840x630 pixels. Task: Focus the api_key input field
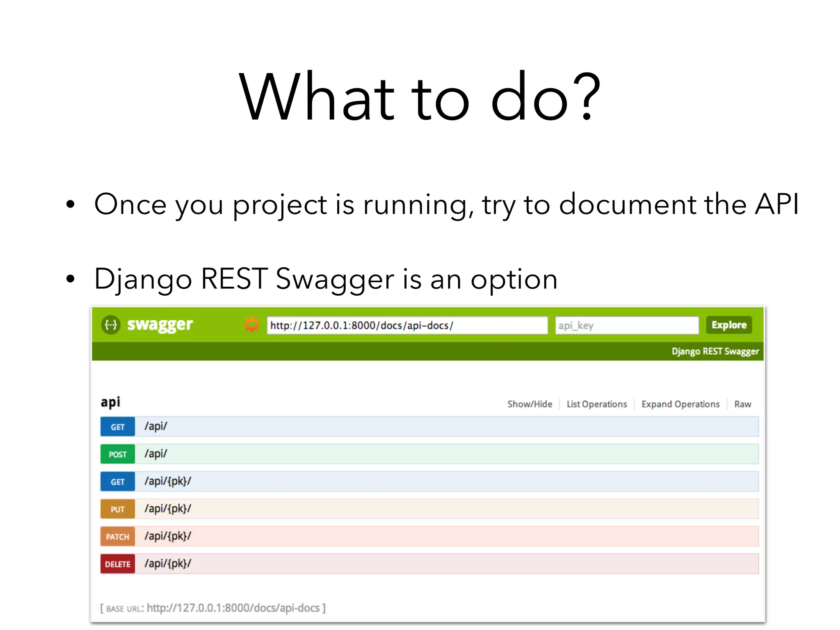(627, 325)
